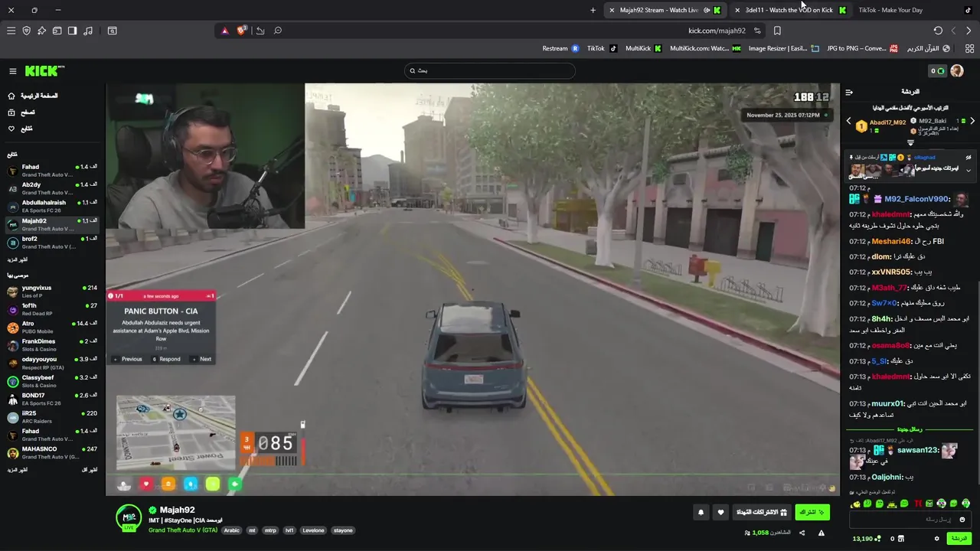
Task: Click the stayone stream tag
Action: coord(343,530)
